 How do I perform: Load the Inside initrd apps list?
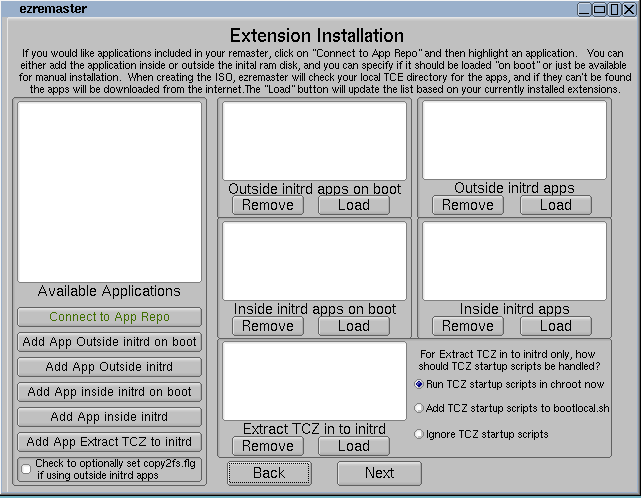(x=555, y=326)
